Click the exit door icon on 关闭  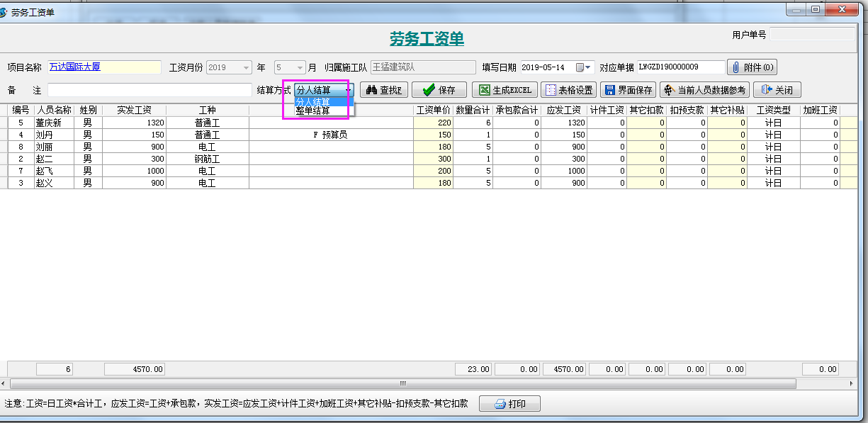click(x=767, y=89)
